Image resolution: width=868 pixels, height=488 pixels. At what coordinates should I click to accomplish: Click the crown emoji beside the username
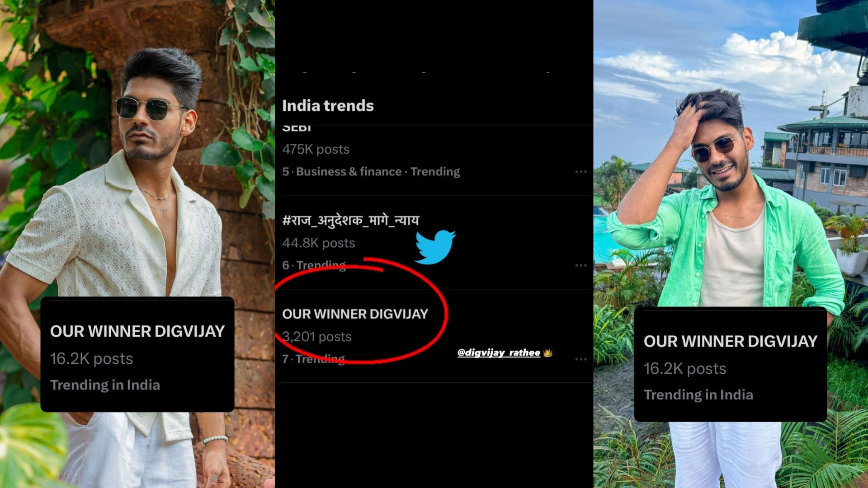tap(548, 353)
